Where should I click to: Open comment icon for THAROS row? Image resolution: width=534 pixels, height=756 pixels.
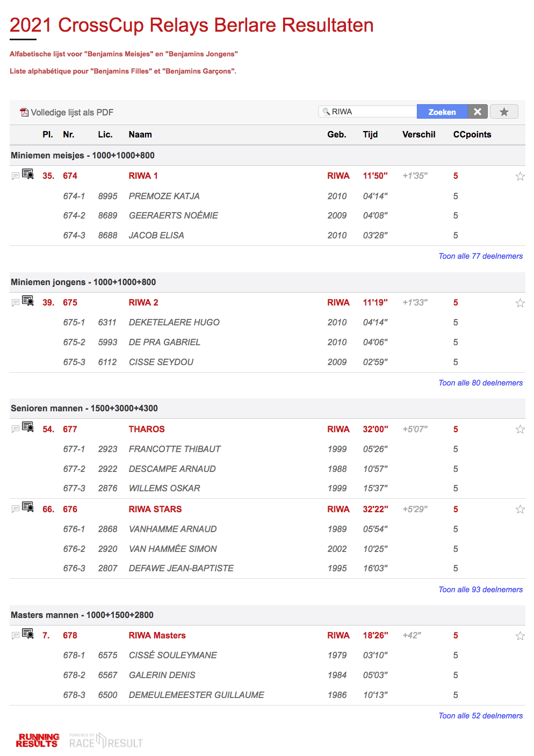(x=16, y=428)
